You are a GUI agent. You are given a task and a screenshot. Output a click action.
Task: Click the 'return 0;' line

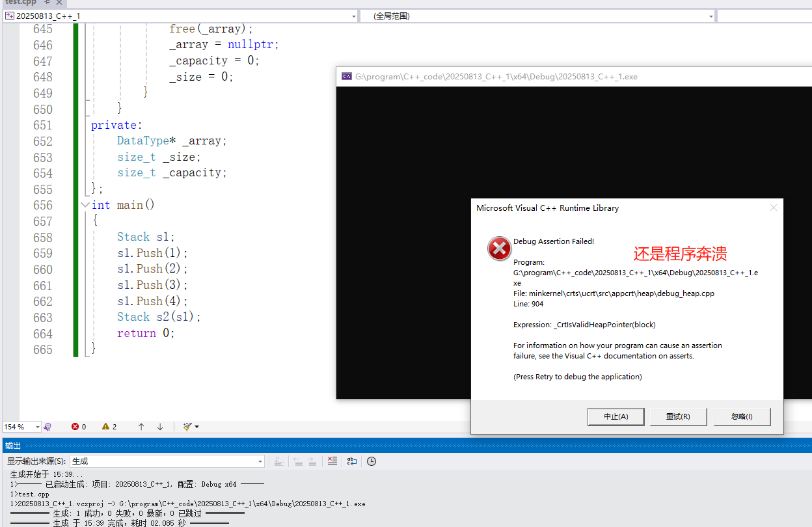(x=146, y=333)
